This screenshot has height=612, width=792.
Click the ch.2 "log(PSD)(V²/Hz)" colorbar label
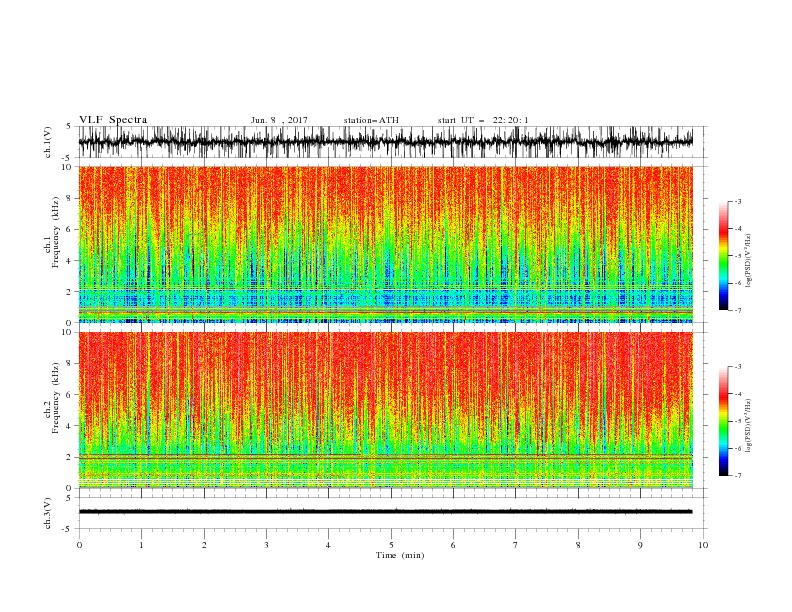coord(750,425)
